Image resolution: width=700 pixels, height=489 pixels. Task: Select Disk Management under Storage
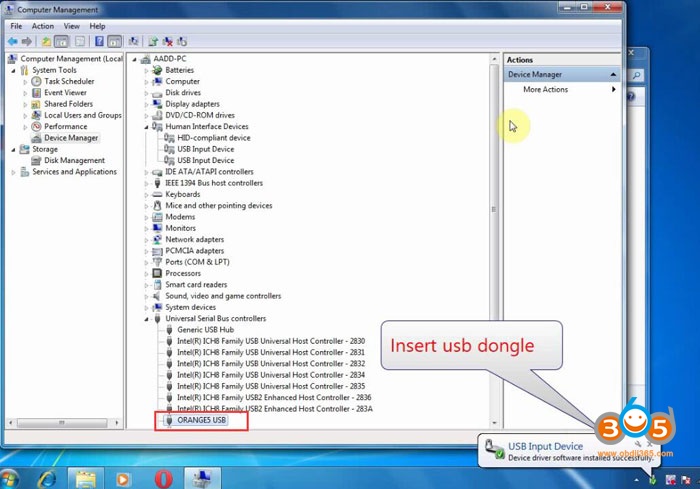point(74,160)
